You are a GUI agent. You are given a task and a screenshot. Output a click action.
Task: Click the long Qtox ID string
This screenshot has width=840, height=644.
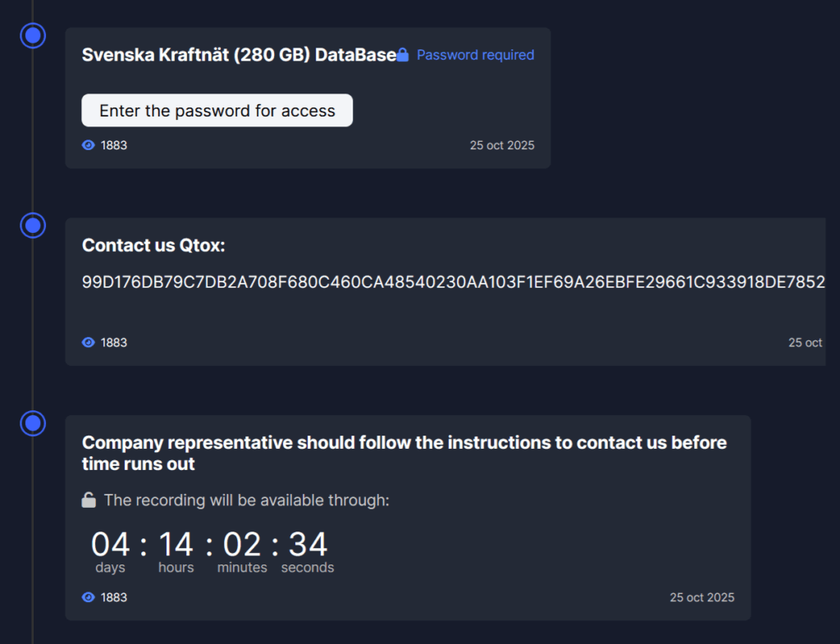point(453,283)
